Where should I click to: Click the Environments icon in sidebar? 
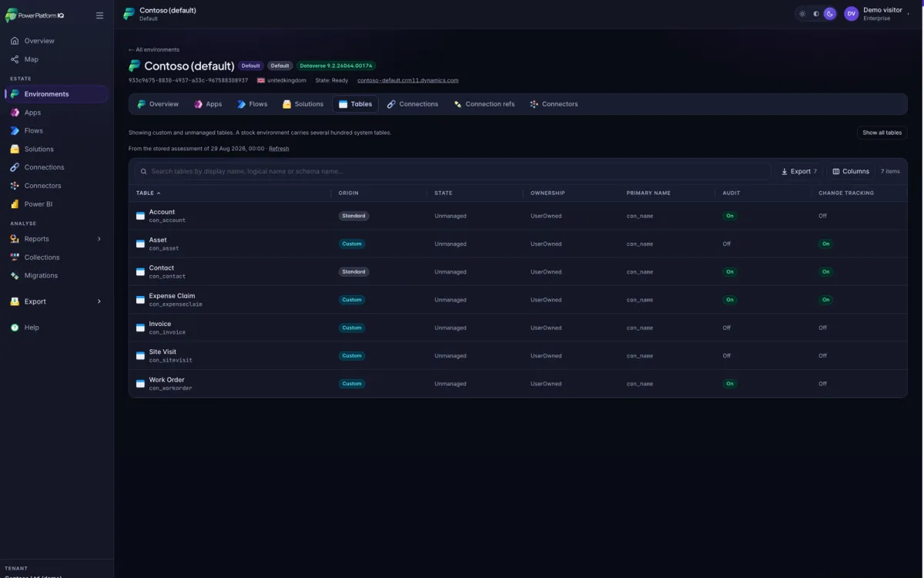tap(15, 94)
